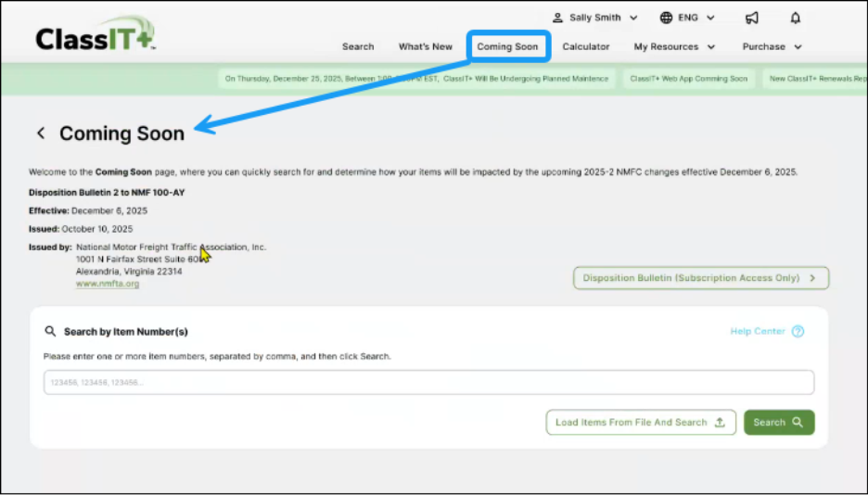Screen dimensions: 868x495
Task: Follow the www.nmfta.org link
Action: [x=108, y=284]
